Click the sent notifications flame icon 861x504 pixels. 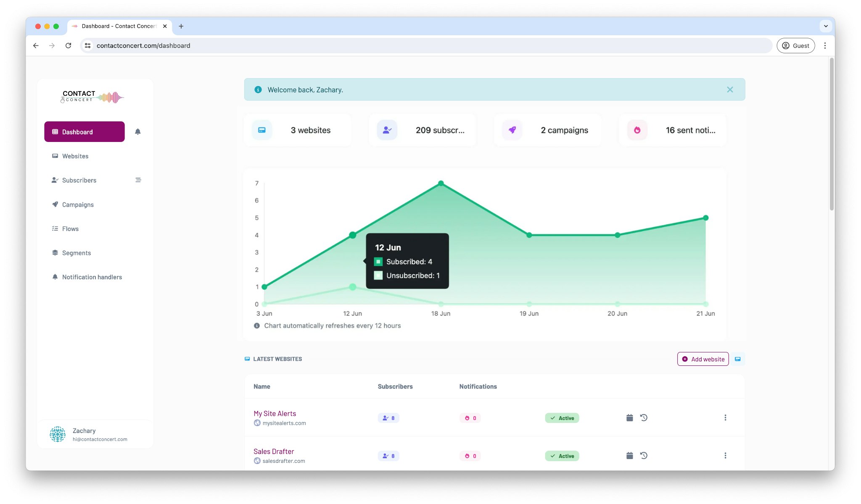637,130
